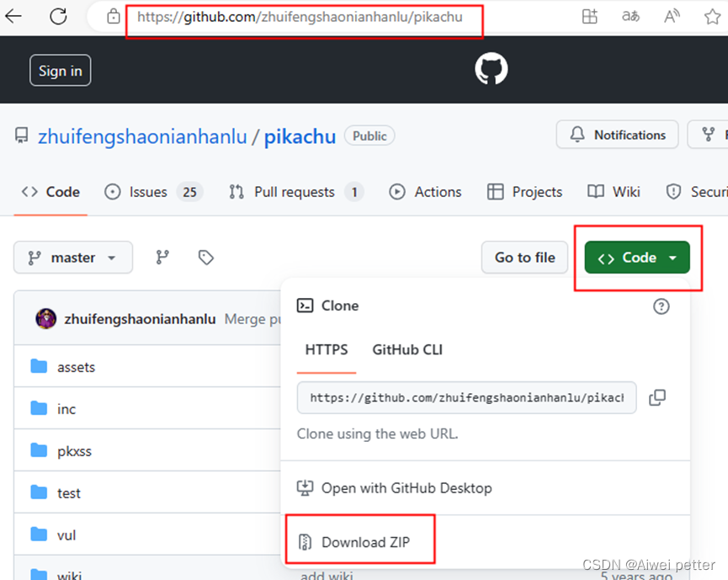Open the Security tab
The width and height of the screenshot is (728, 580).
tap(696, 192)
